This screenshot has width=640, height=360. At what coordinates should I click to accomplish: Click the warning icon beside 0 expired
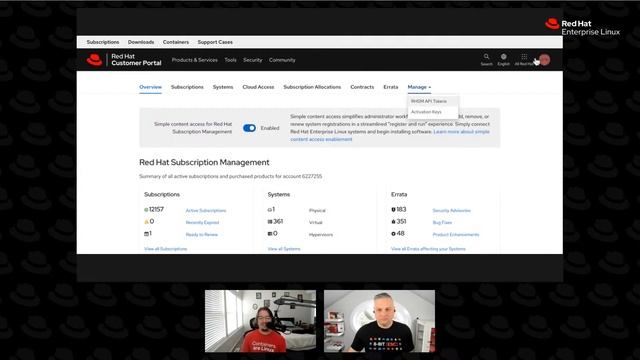(x=146, y=222)
